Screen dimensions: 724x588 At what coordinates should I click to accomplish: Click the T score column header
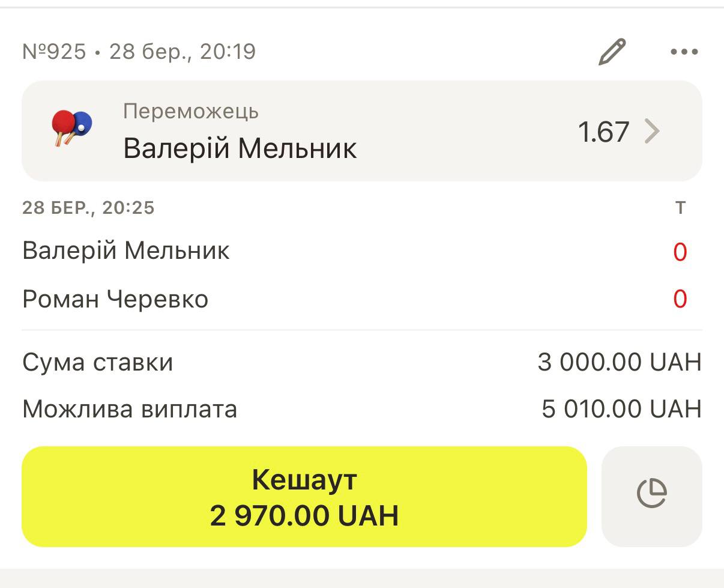point(680,208)
